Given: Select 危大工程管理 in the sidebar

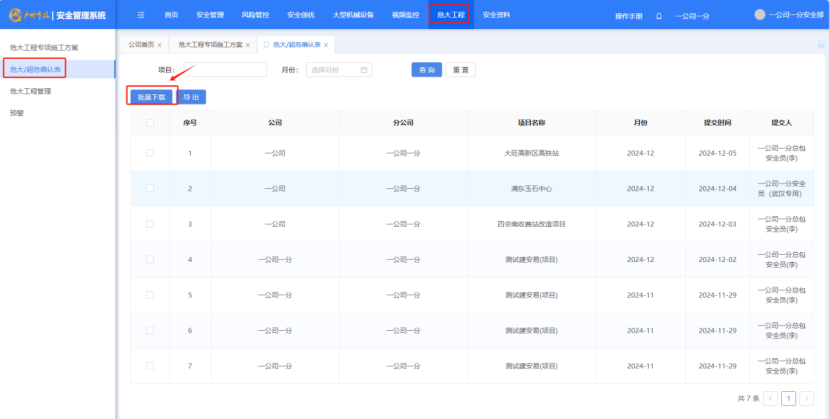Looking at the screenshot, I should click(x=30, y=91).
